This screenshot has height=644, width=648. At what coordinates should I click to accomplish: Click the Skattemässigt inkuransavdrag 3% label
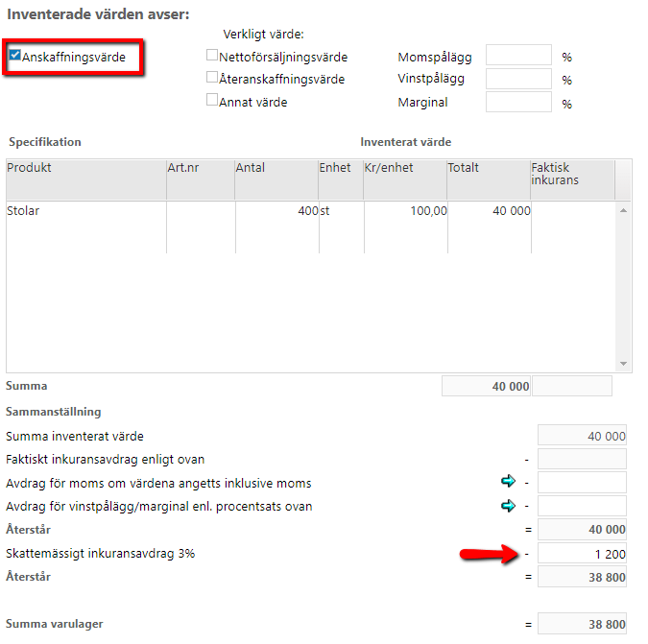(x=101, y=554)
